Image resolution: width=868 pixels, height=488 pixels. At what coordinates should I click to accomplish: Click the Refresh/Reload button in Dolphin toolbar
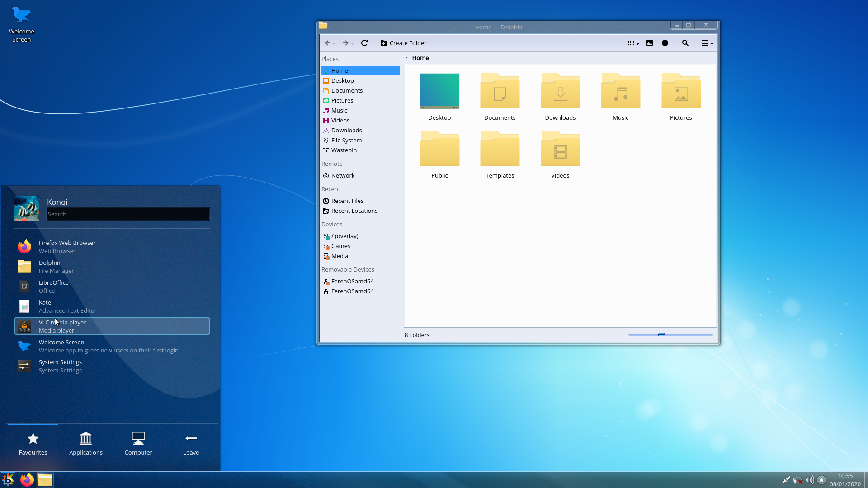(365, 43)
